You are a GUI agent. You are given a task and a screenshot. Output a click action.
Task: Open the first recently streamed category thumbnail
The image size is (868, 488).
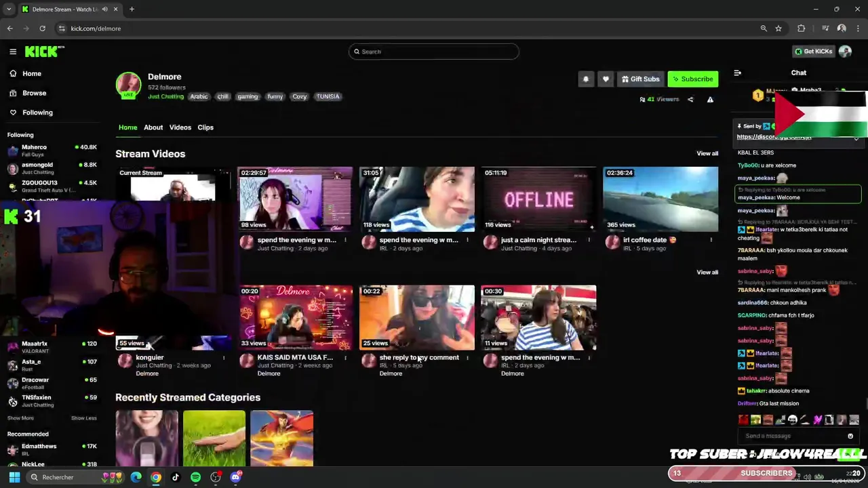click(146, 439)
